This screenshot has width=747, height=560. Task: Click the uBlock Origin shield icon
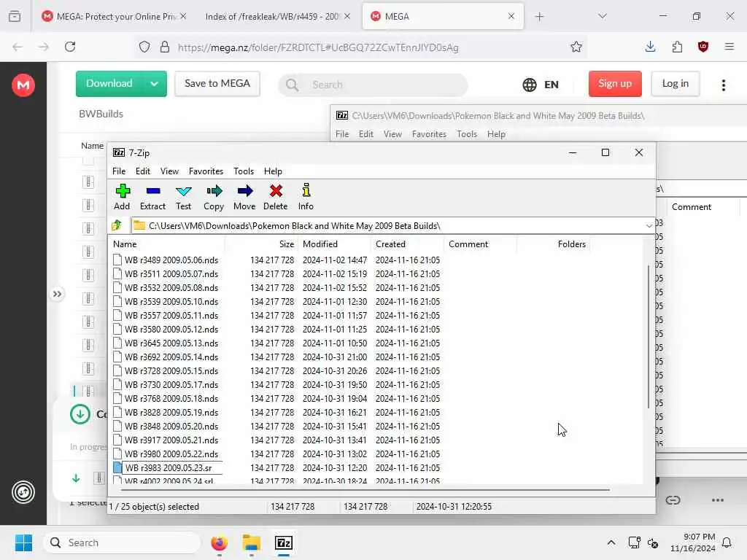click(x=703, y=47)
